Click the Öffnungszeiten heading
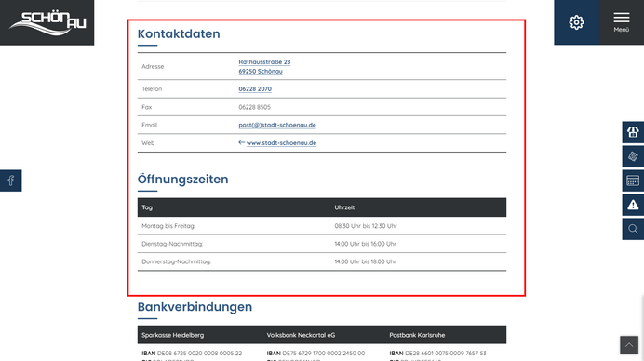Image resolution: width=644 pixels, height=361 pixels. pos(182,179)
